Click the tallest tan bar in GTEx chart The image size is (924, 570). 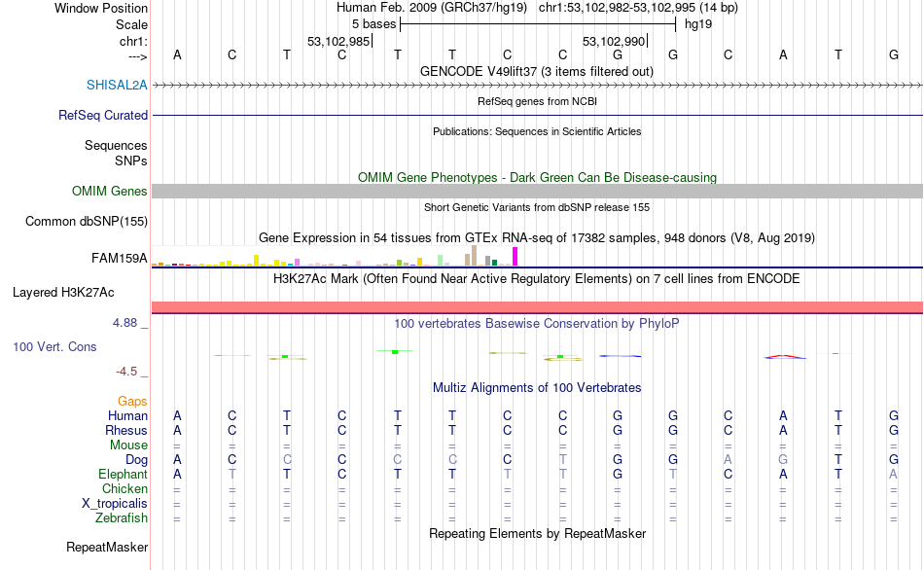(474, 256)
